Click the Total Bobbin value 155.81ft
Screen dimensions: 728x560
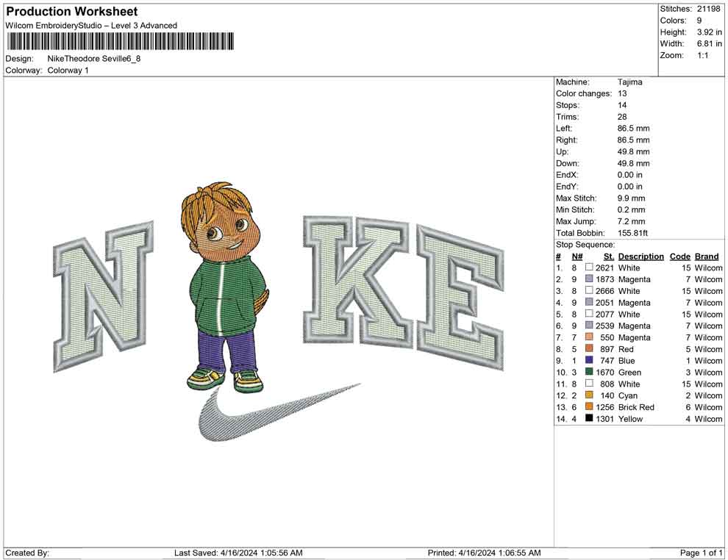click(632, 233)
